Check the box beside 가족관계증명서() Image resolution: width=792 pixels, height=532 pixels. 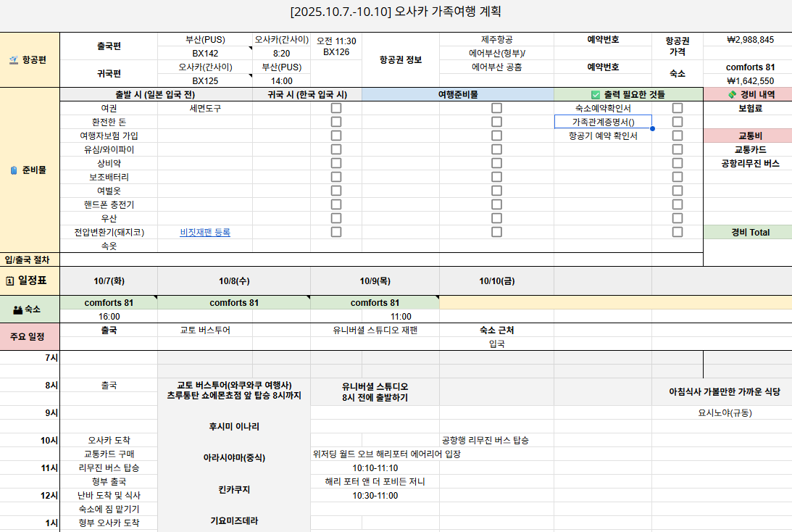click(678, 122)
